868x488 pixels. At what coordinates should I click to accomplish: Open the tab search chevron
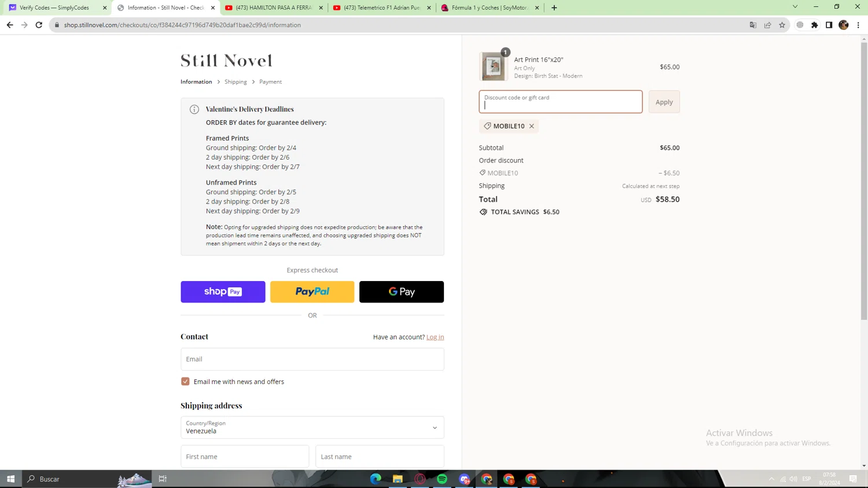pos(795,7)
